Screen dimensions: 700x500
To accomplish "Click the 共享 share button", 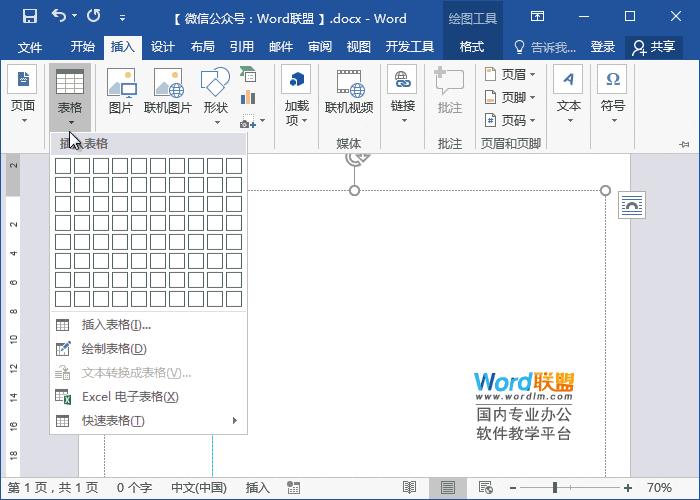I will (x=653, y=47).
